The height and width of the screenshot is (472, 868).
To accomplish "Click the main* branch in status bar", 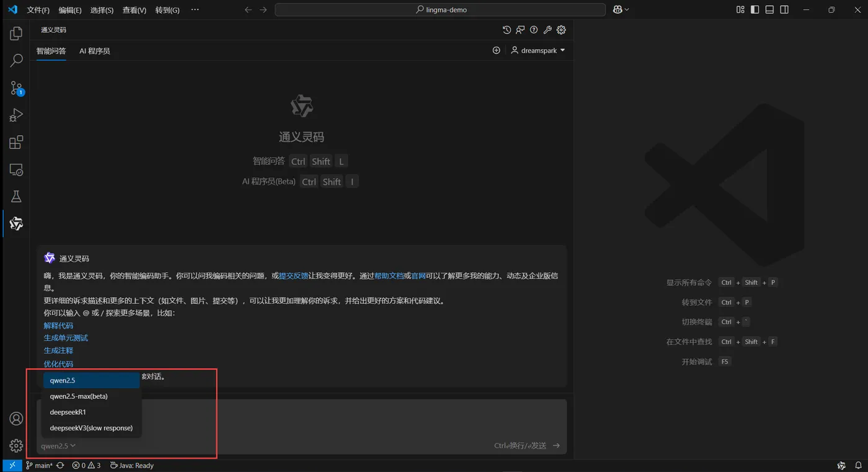I will (40, 465).
